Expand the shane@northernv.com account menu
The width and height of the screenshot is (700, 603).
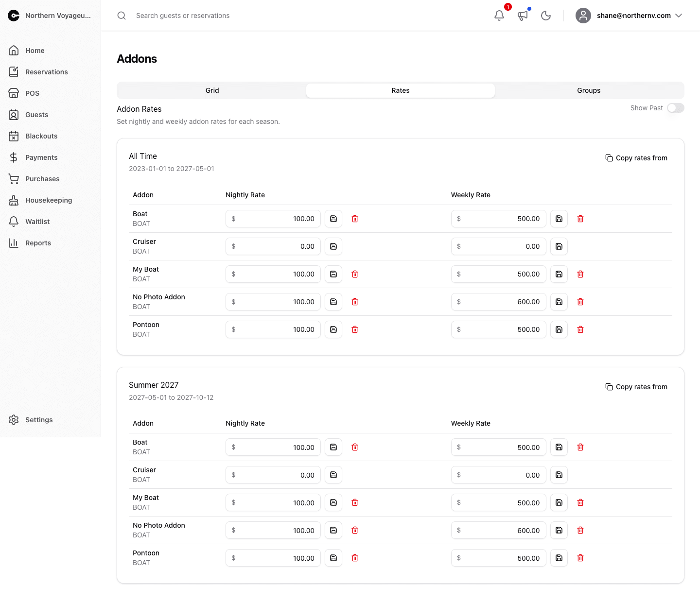[x=629, y=16]
